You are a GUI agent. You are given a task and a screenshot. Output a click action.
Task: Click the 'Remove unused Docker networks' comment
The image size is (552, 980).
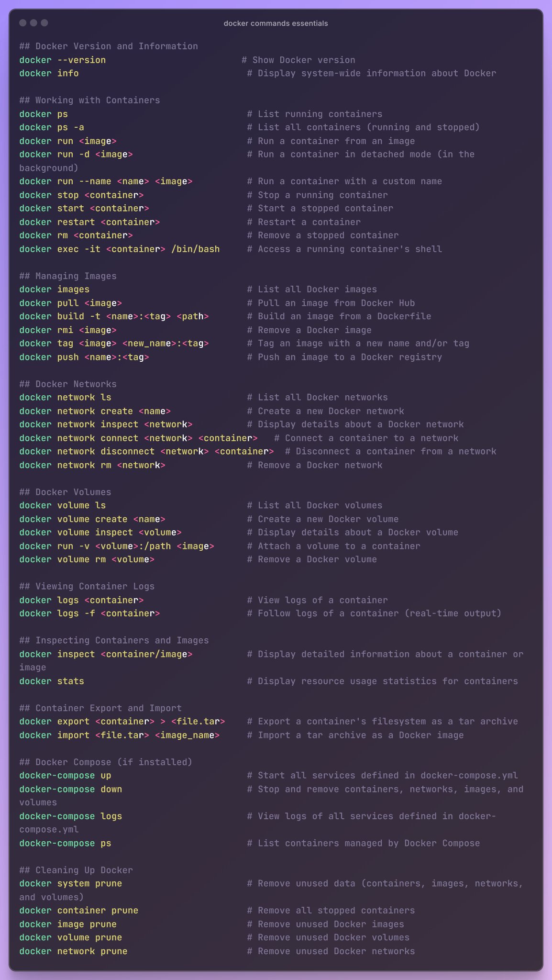(x=336, y=951)
